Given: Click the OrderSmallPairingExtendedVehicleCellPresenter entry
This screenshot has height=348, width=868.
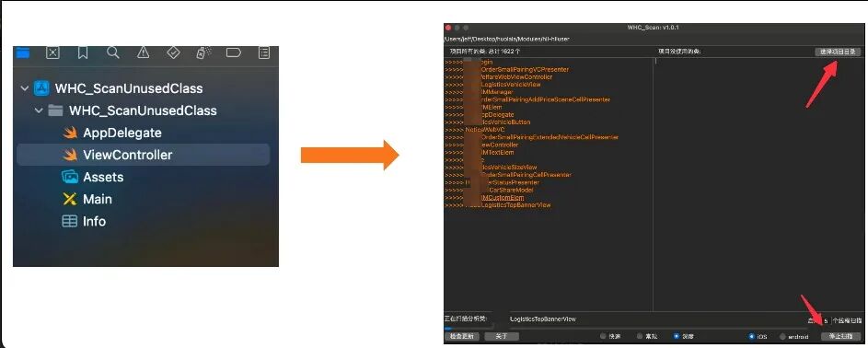Looking at the screenshot, I should pyautogui.click(x=550, y=137).
